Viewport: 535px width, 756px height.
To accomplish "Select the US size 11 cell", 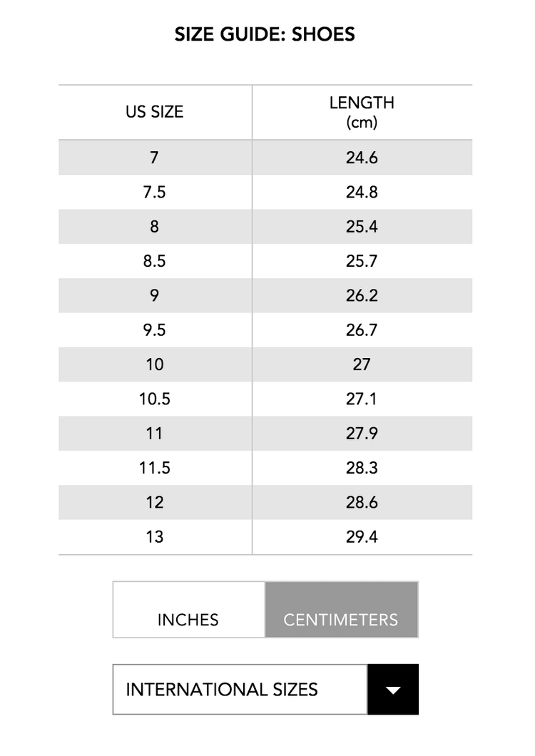I will click(155, 434).
